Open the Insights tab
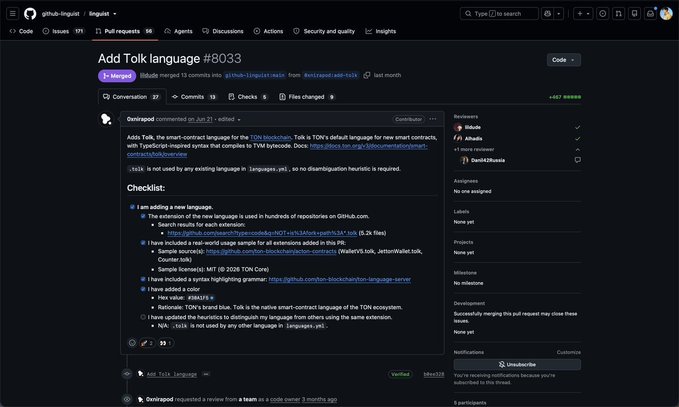Screen dimensions: 679x407 coord(381,31)
